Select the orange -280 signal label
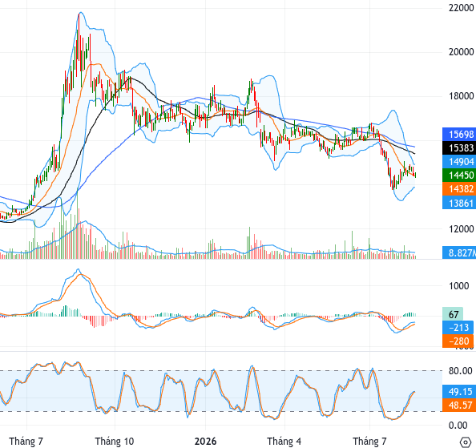The height and width of the screenshot is (448, 476). [458, 341]
